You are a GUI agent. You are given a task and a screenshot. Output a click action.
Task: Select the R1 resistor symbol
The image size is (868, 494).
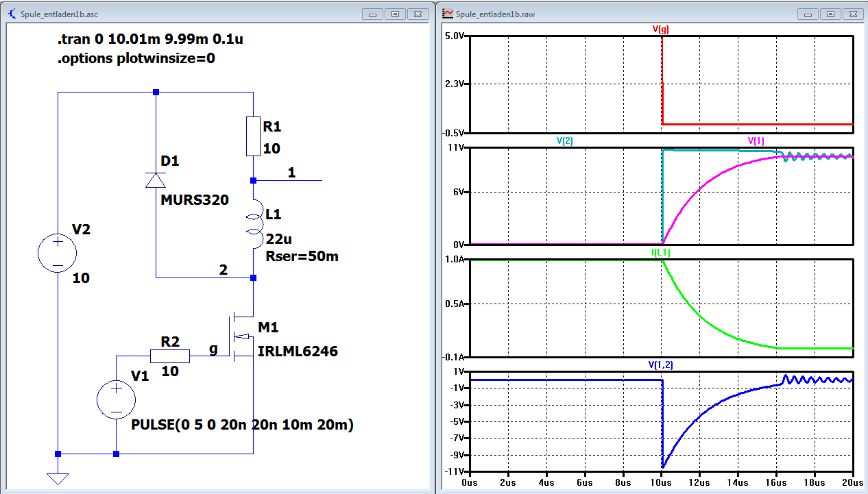pyautogui.click(x=253, y=136)
